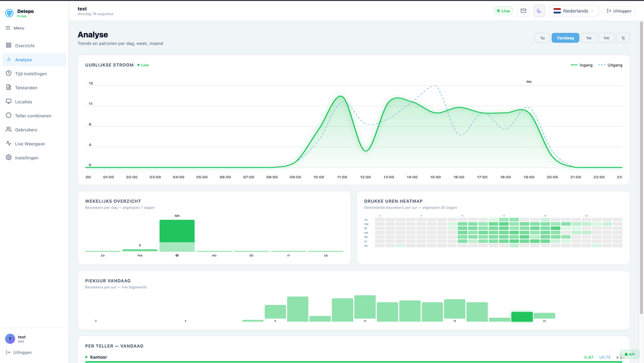
Task: Click the sidebar logout arrow icon
Action: [x=8, y=352]
